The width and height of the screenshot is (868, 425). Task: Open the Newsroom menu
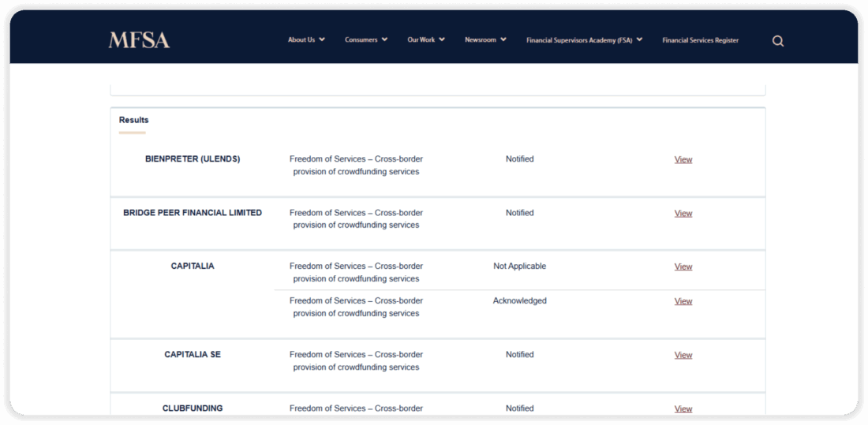point(481,40)
